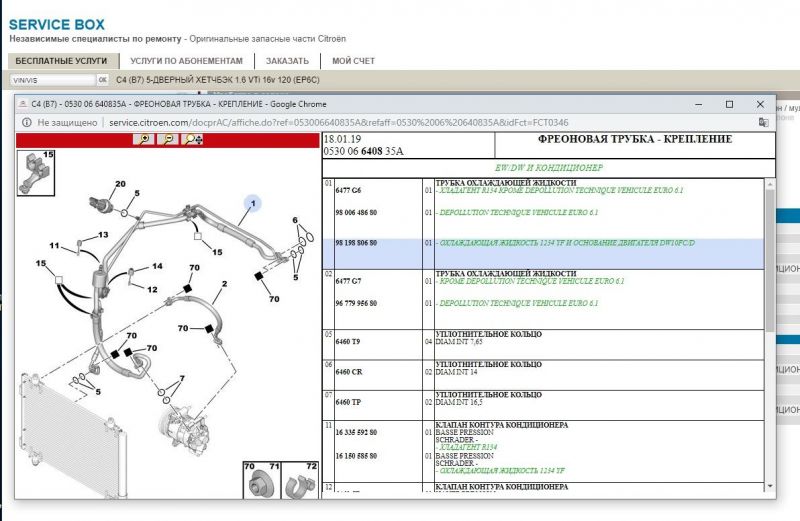
Task: Select part number 98 198 806 80 row
Action: click(356, 244)
